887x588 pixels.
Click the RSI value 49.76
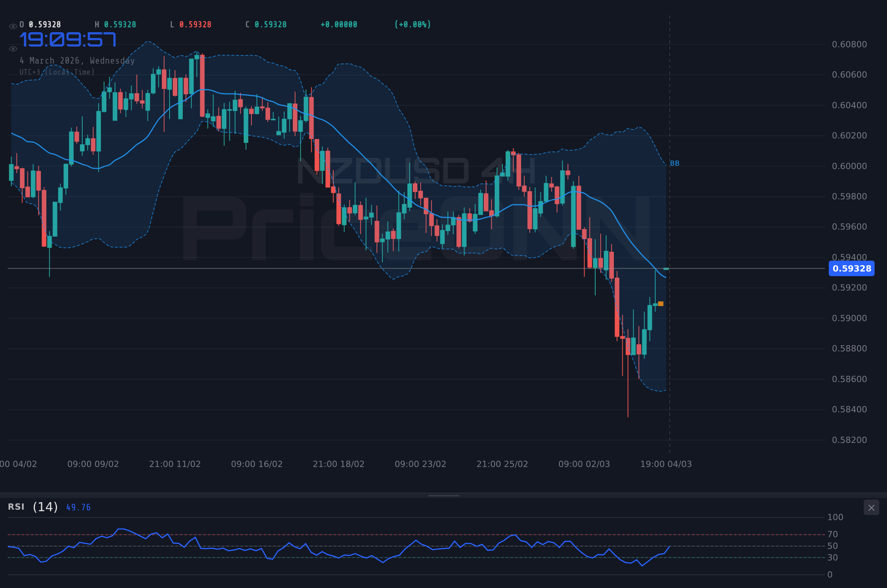tap(78, 507)
